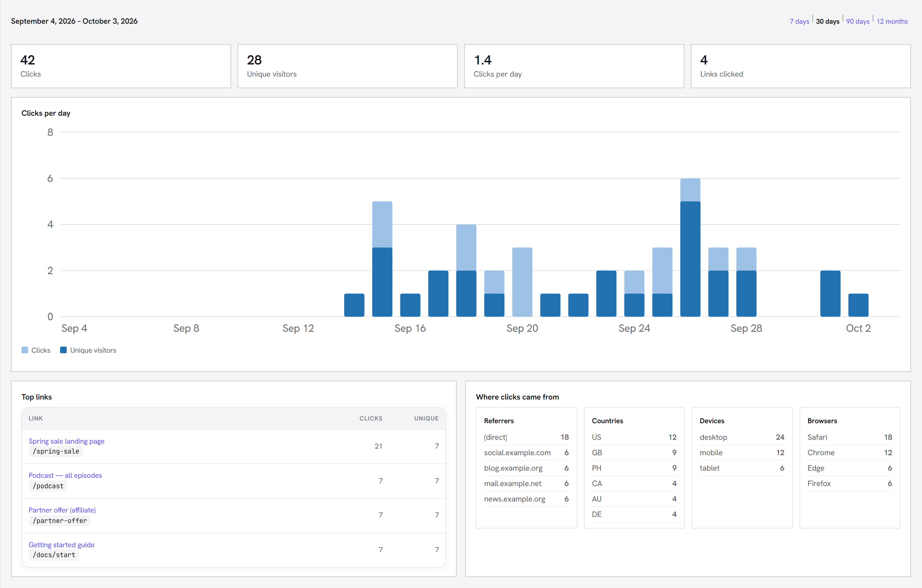The image size is (922, 588).
Task: Click the tallest chart bar at 6 clicks
Action: [x=690, y=247]
